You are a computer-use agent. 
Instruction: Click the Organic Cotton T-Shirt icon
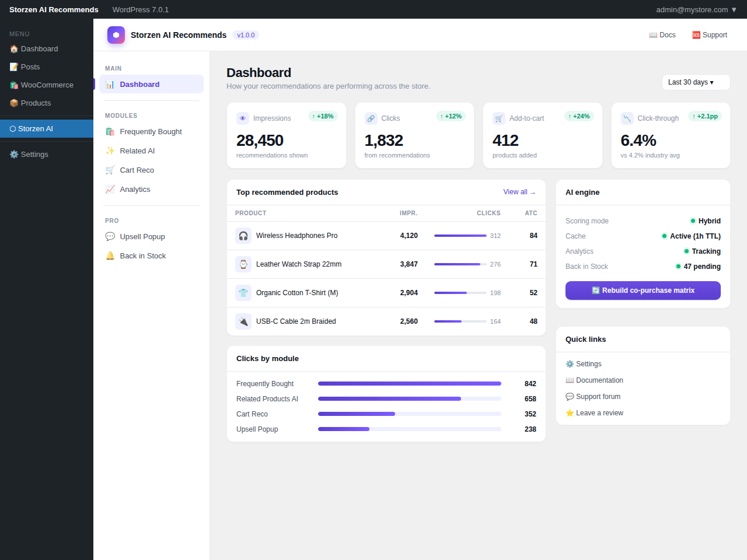243,293
